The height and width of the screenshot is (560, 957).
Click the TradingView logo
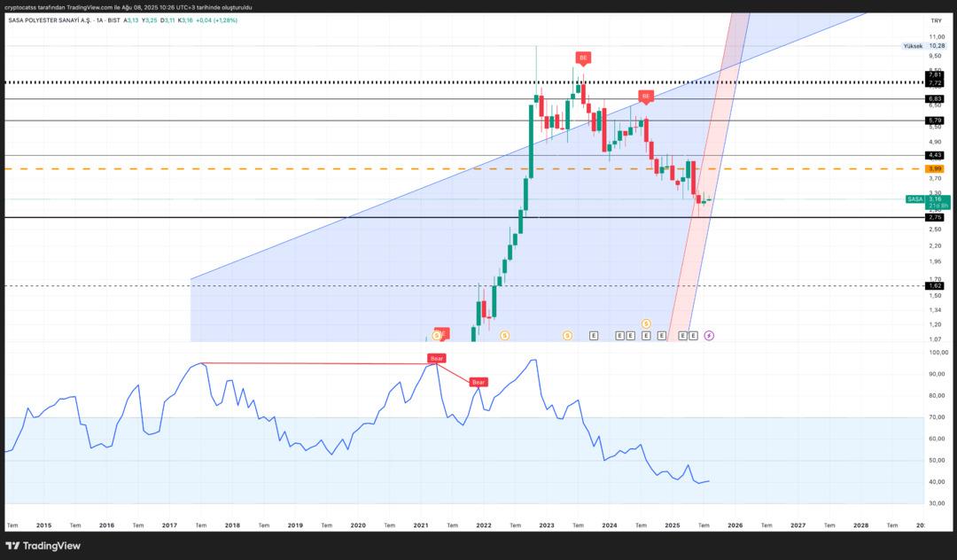[x=43, y=546]
